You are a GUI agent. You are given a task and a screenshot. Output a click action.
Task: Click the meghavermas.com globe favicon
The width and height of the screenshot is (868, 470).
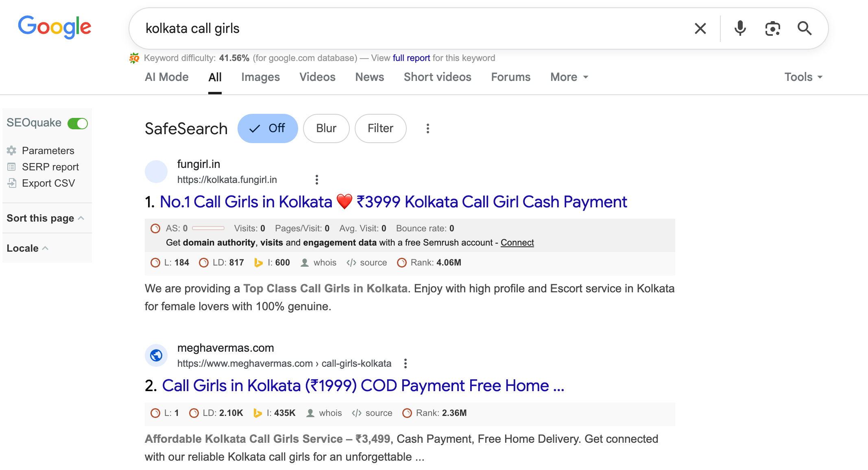coord(156,355)
